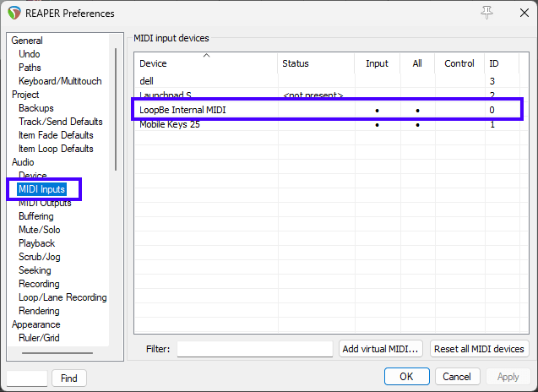
Task: Confirm with the OK button
Action: coord(406,377)
